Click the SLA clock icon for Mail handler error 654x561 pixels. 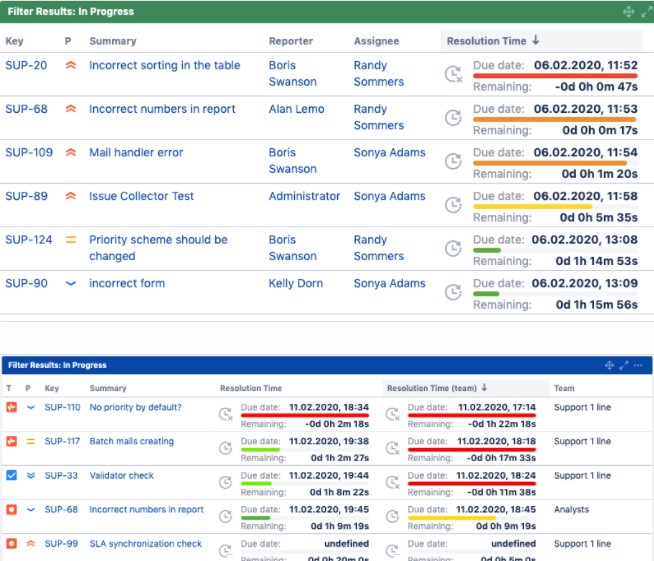point(453,161)
